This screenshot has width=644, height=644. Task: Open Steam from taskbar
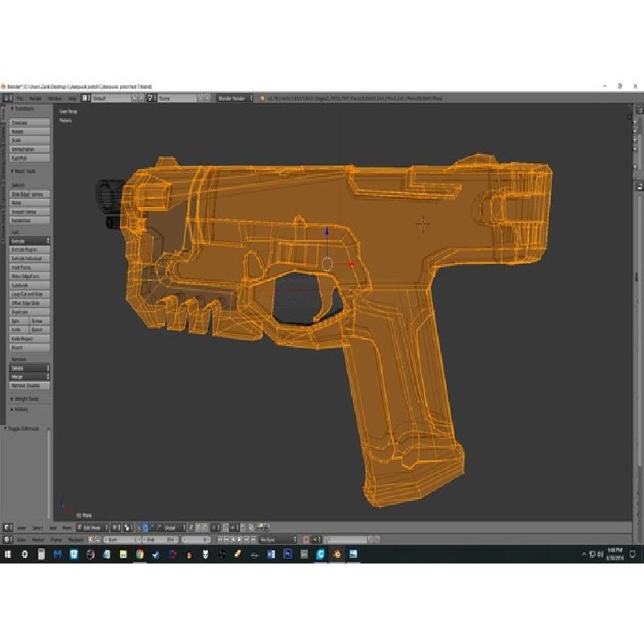[x=155, y=555]
